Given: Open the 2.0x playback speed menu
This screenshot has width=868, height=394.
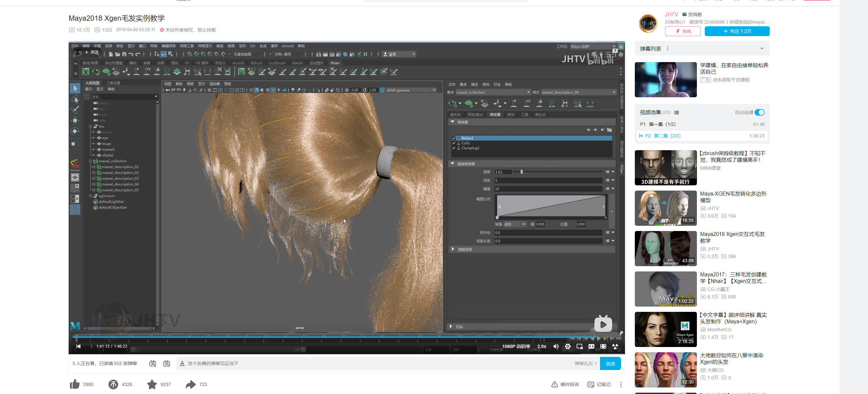Looking at the screenshot, I should click(542, 346).
